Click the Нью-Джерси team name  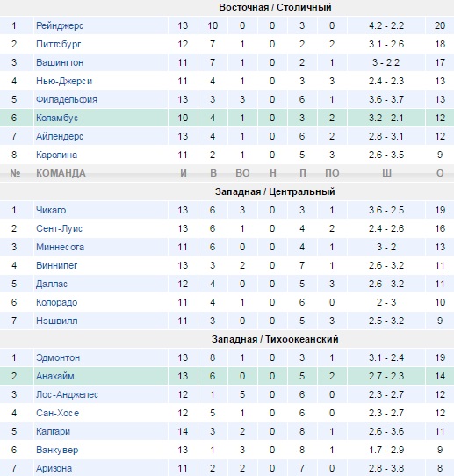pos(64,81)
